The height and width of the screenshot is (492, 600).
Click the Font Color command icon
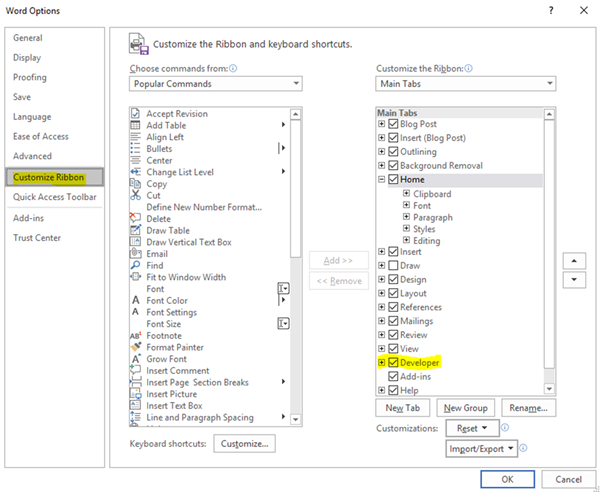click(135, 300)
